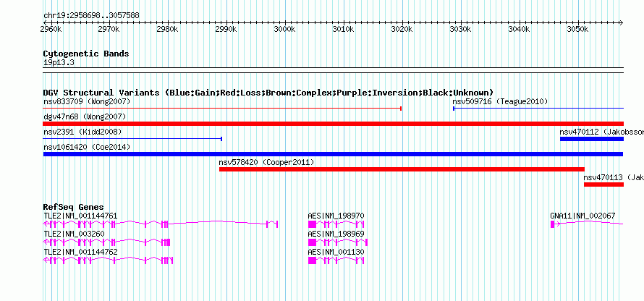Screen dimensions: 644x301
Task: Click the nsv1061420 (Coe2014) label
Action: pos(87,147)
